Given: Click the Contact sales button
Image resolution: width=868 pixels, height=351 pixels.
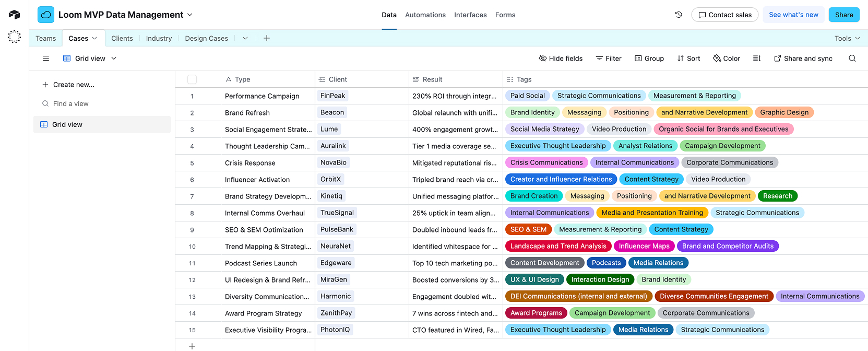Looking at the screenshot, I should tap(725, 15).
